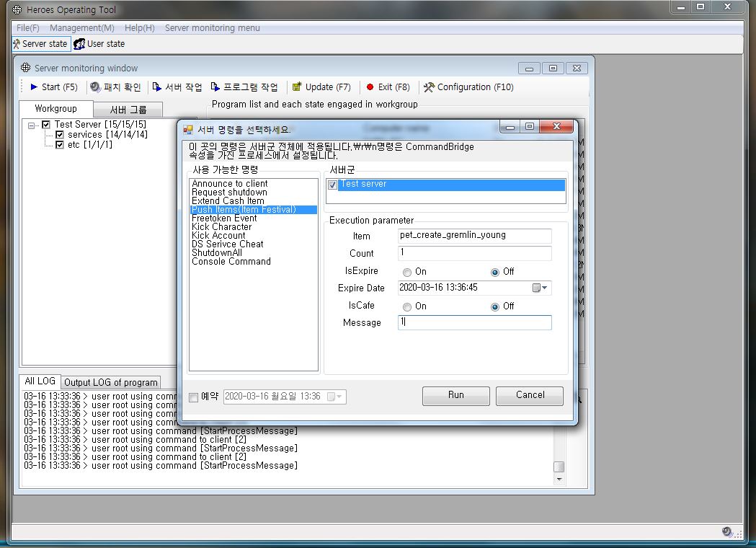Select Freetoken Event command

224,218
